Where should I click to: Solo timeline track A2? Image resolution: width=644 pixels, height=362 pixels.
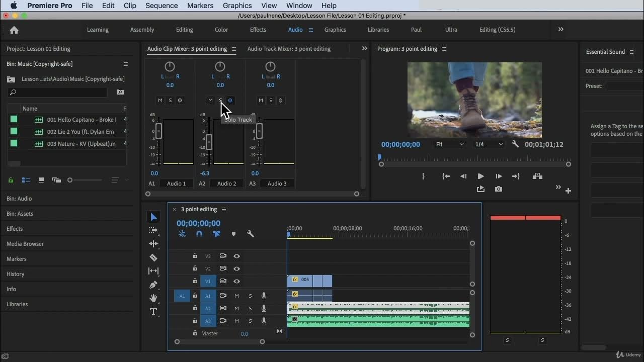tap(250, 308)
